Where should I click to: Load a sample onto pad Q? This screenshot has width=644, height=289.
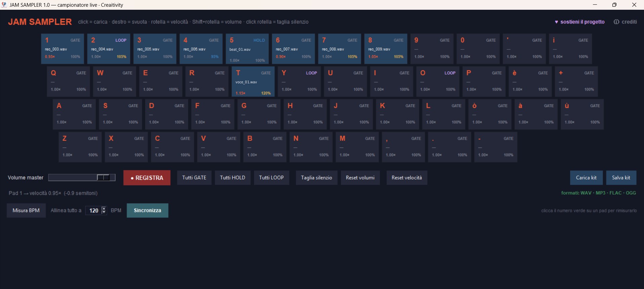[x=69, y=82]
